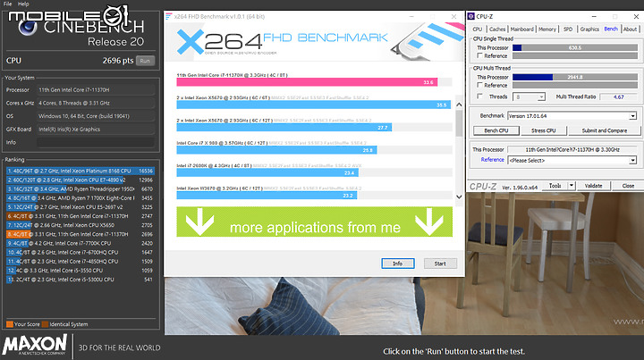Screen dimensions: 644x360
Task: Select ranking row Intel Core i5-5300U
Action: (80, 280)
